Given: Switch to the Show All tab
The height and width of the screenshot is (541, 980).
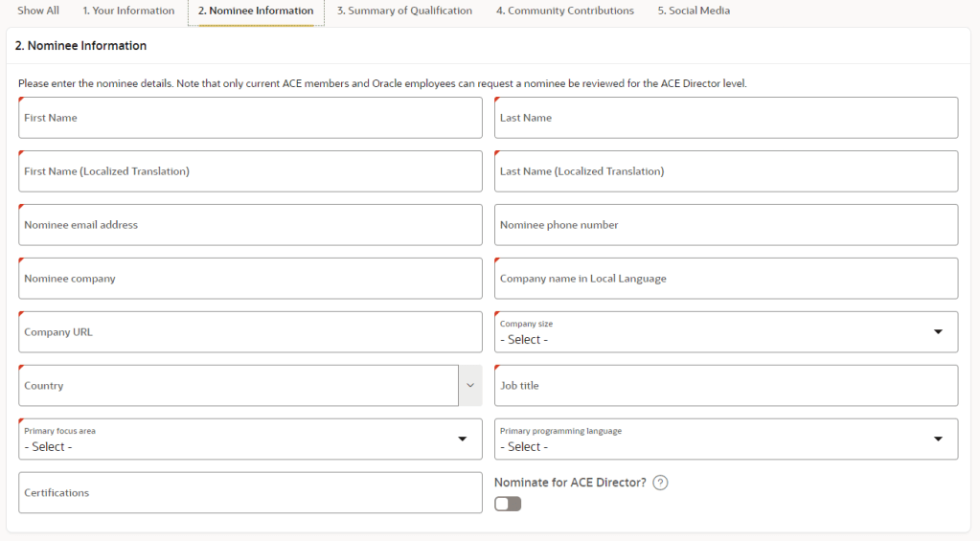Looking at the screenshot, I should coord(38,11).
